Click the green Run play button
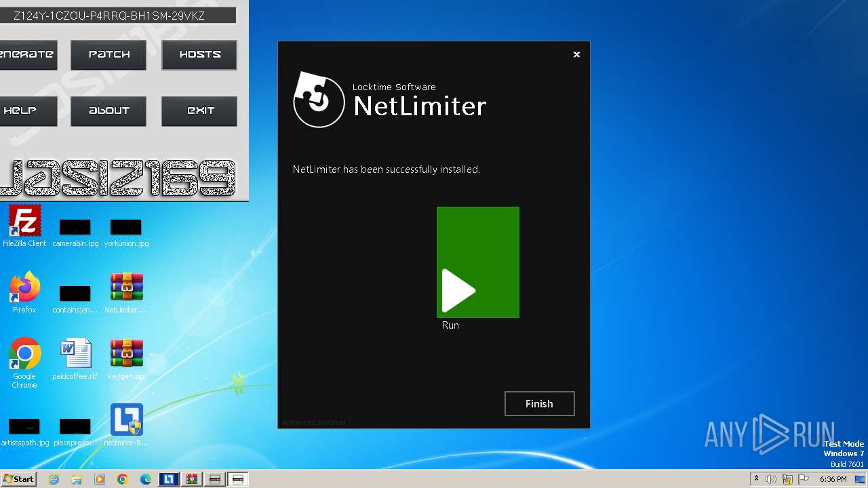Image resolution: width=868 pixels, height=488 pixels. [478, 262]
